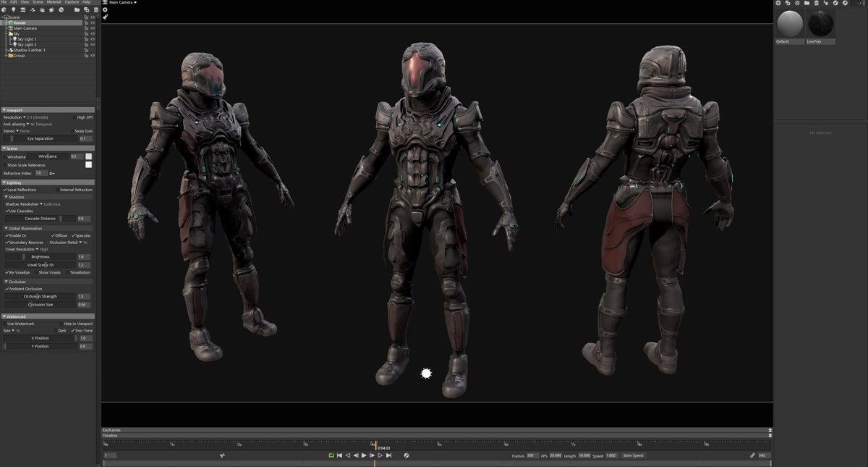Click the white wireframe color swatch
Image resolution: width=868 pixels, height=467 pixels.
(x=88, y=156)
